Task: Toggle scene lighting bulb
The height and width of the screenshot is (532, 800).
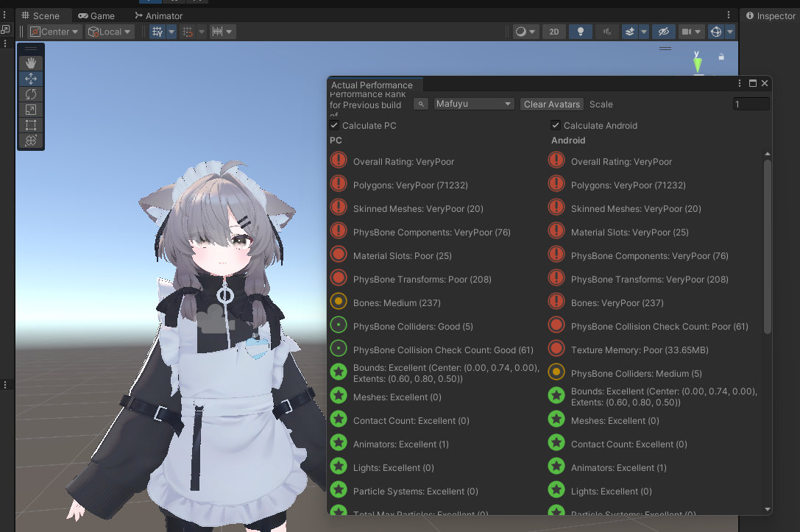Action: (580, 32)
